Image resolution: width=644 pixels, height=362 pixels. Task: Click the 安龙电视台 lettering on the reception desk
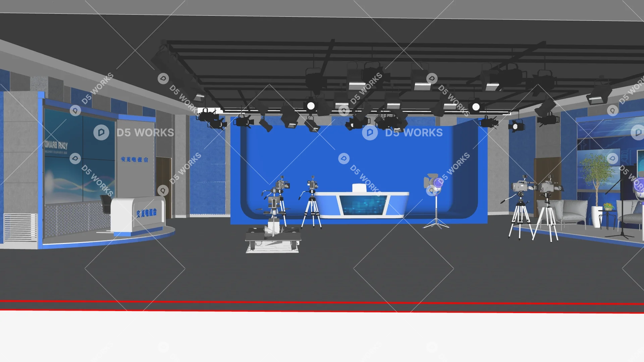coord(146,213)
